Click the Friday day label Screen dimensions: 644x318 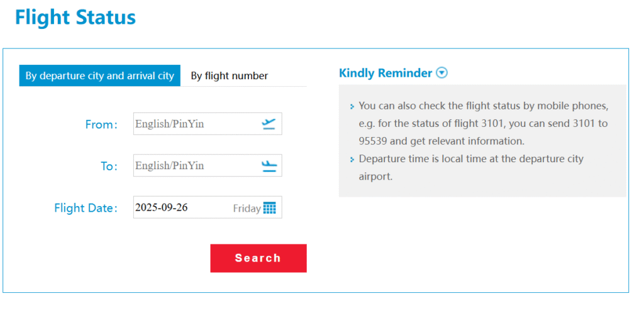247,209
